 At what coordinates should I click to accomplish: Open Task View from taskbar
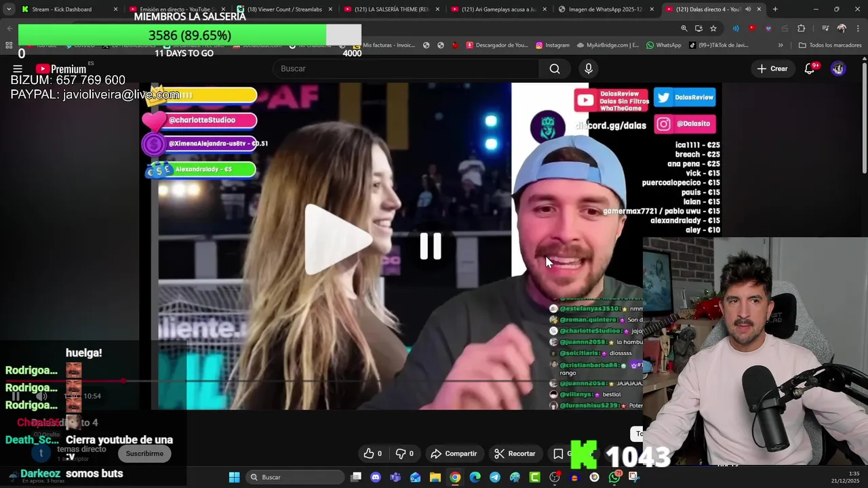[356, 477]
